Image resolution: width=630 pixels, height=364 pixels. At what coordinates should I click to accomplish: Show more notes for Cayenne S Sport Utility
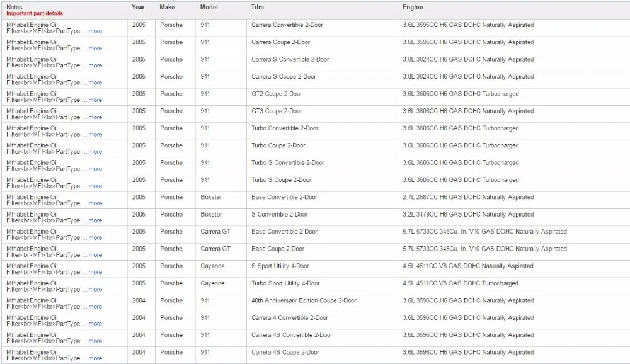pyautogui.click(x=95, y=273)
